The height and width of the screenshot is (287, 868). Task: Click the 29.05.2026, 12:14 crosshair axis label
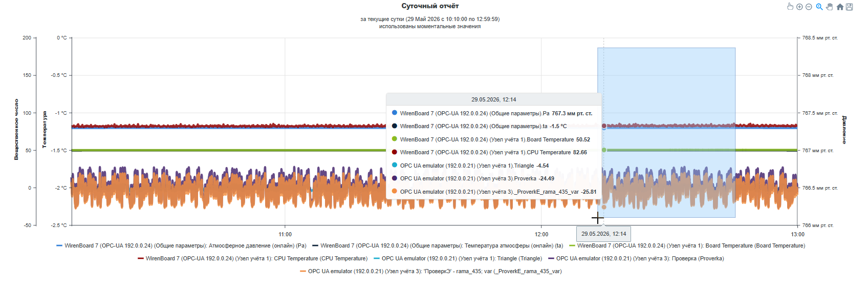pos(603,234)
